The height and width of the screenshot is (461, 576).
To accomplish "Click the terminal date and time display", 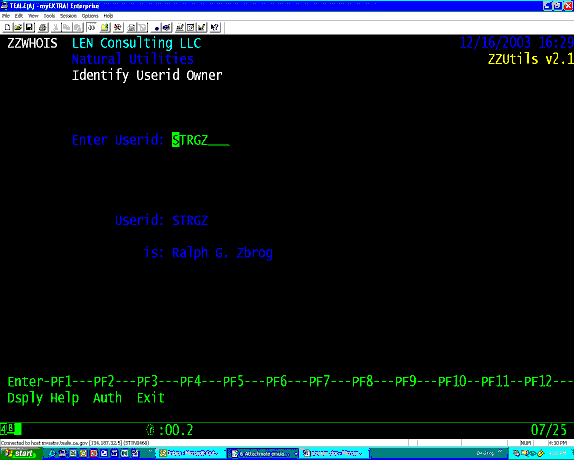I will [516, 43].
